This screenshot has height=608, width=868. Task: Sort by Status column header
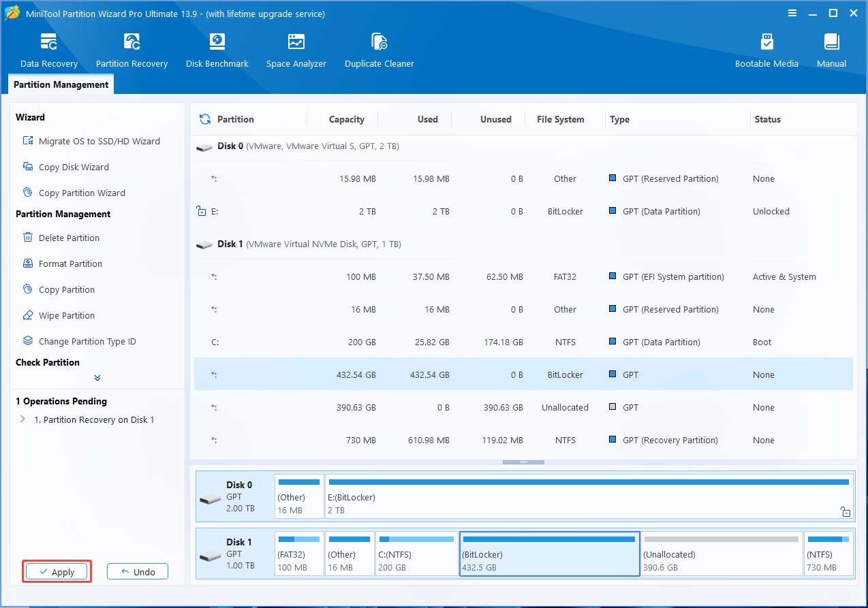[768, 119]
